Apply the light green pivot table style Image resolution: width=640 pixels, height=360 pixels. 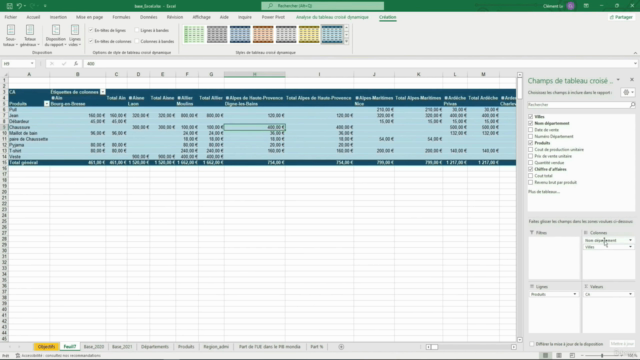194,34
